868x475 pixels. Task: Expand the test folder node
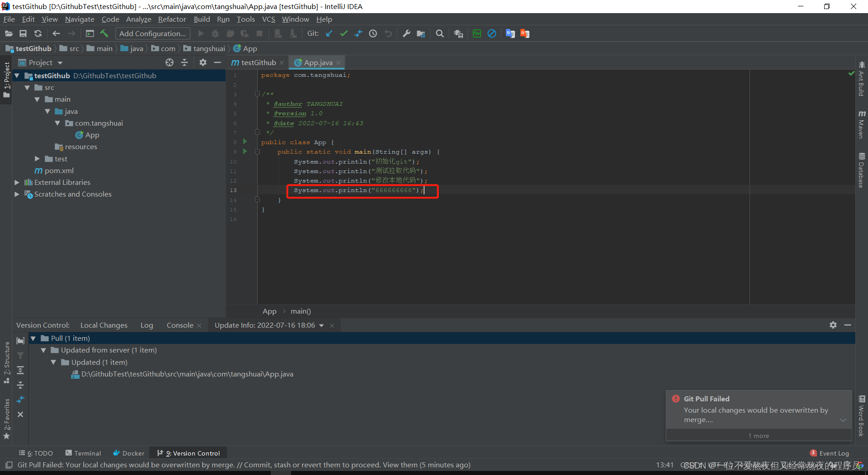tap(37, 159)
